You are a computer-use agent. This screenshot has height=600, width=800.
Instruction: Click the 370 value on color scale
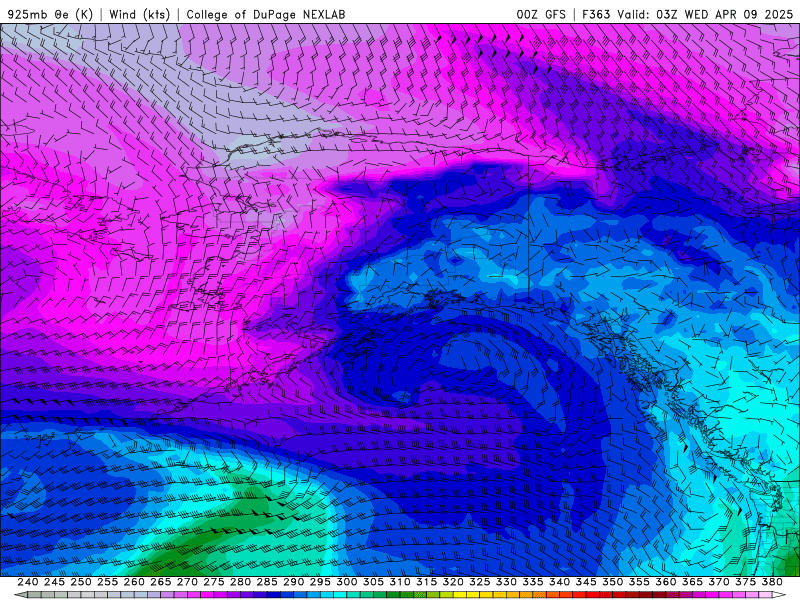(x=719, y=582)
